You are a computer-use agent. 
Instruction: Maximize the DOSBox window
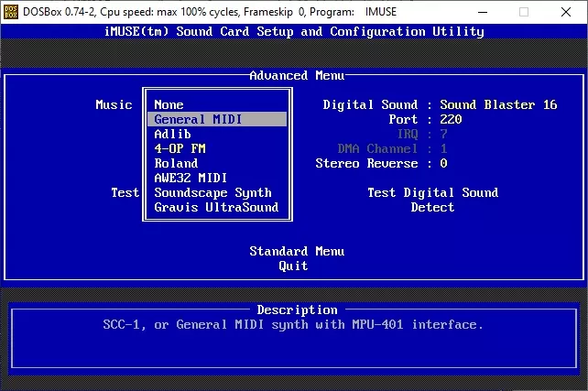click(x=524, y=12)
